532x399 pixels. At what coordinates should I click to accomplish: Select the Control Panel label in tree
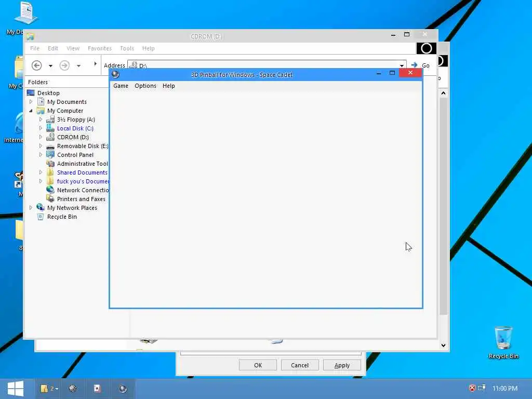[75, 155]
